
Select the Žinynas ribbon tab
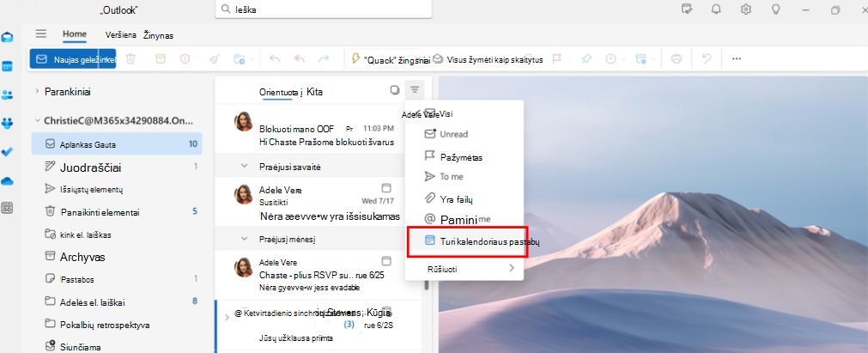tap(158, 35)
